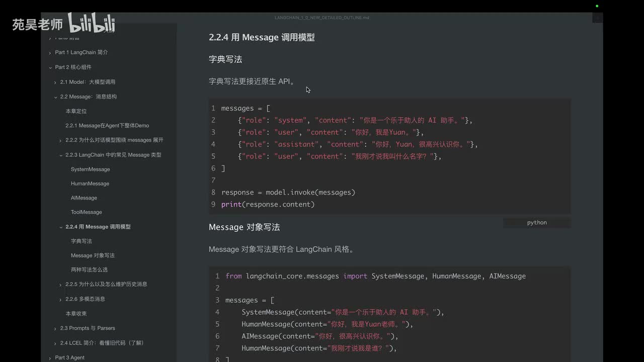Open 2.3 Prompts 与 Parsers outline entry

point(88,328)
